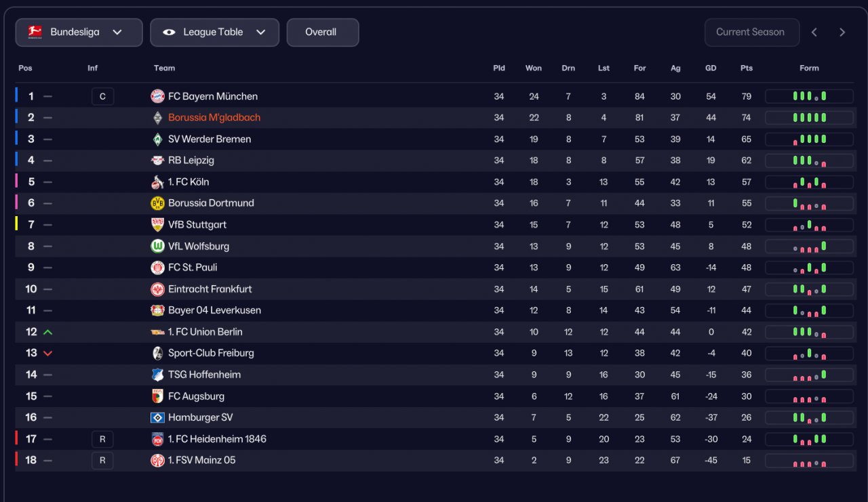Sort table by GD column header
868x502 pixels.
click(711, 68)
